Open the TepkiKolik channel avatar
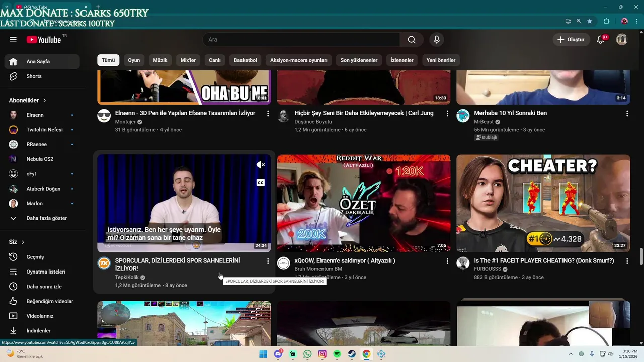 click(x=104, y=263)
